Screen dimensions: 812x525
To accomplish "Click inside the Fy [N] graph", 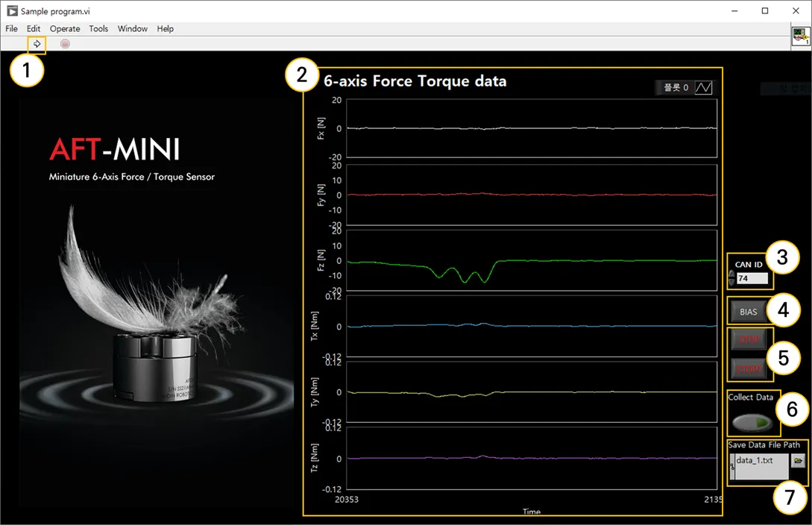I will pos(532,195).
